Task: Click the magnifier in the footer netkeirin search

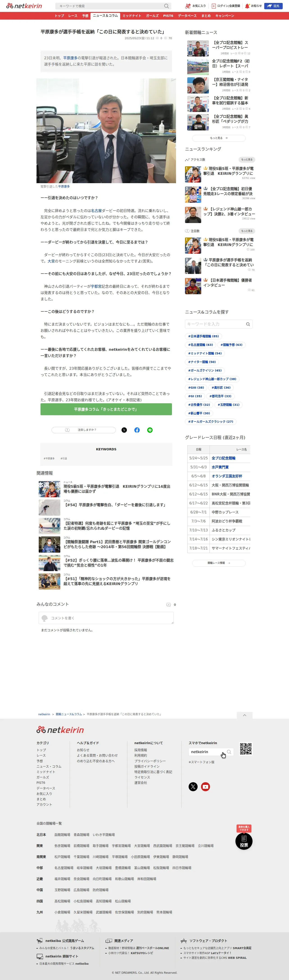Action: tap(229, 752)
